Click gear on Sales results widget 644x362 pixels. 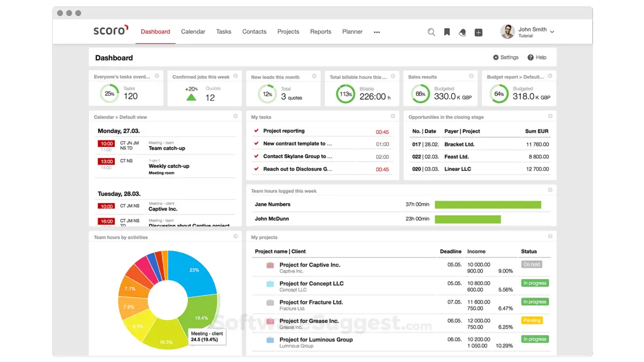471,76
